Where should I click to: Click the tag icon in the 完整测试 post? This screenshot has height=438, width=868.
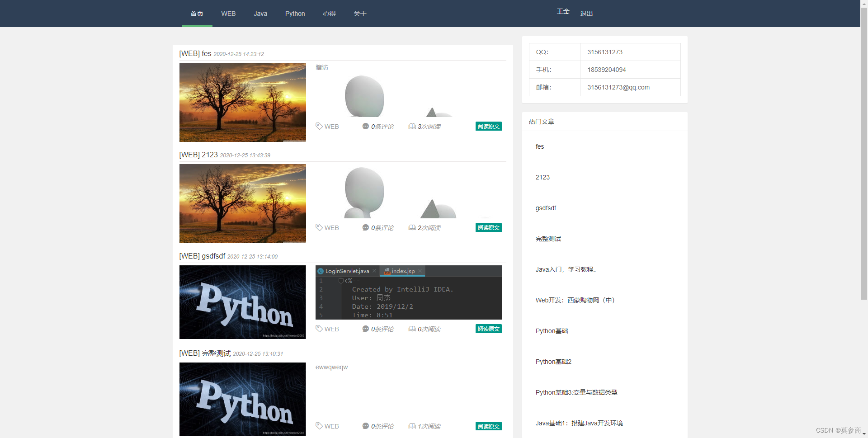pos(319,426)
